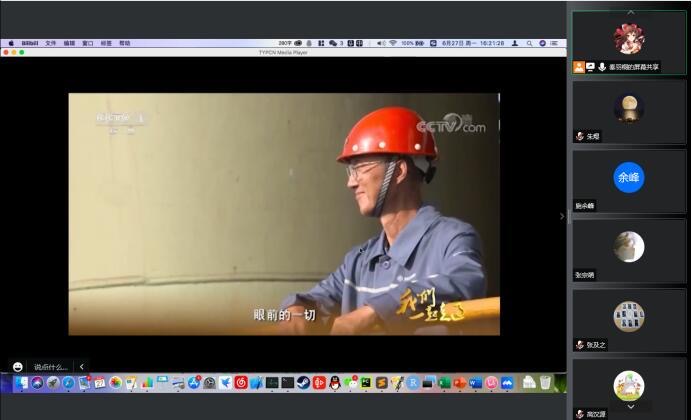Select the white-figure avatar participant tile
Screen dimensions: 692x420
click(629, 251)
